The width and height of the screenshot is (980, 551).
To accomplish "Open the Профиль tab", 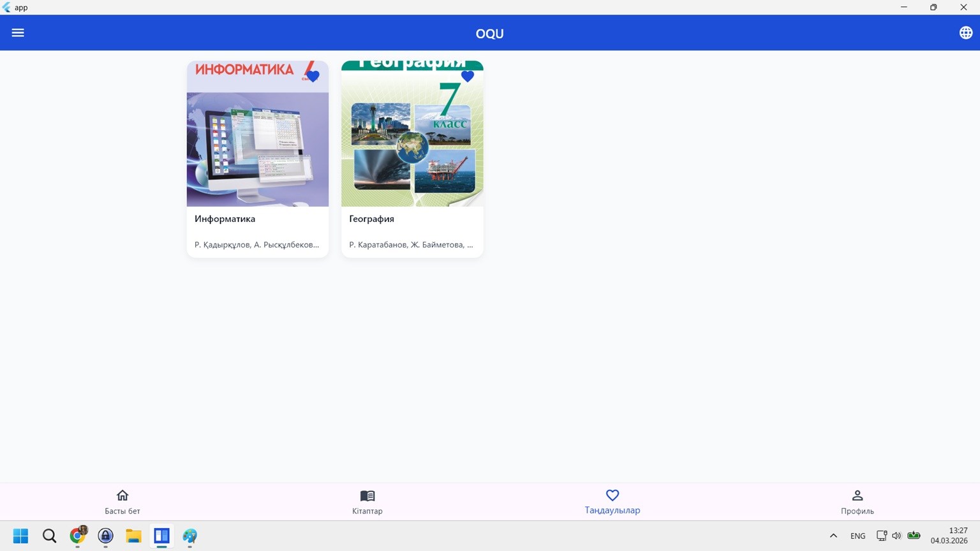I will pos(857,502).
